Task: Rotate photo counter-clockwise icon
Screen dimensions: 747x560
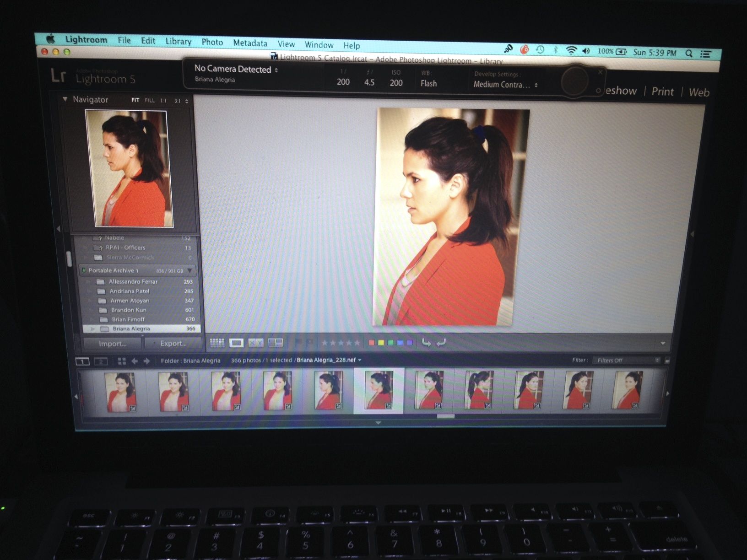Action: pyautogui.click(x=426, y=343)
